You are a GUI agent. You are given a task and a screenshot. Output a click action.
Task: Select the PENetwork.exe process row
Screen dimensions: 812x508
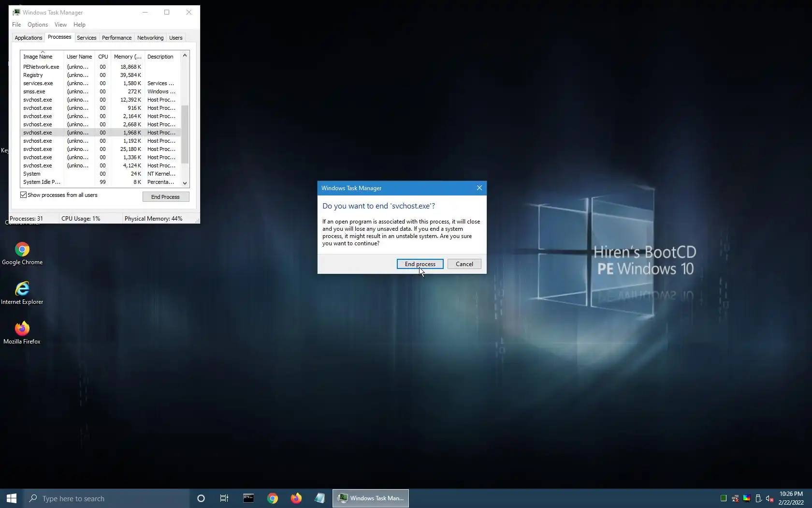101,67
